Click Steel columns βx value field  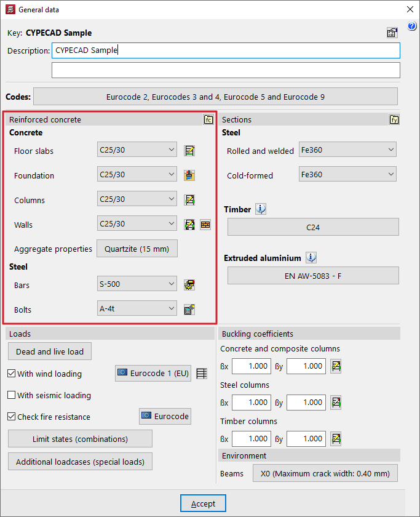tap(252, 403)
